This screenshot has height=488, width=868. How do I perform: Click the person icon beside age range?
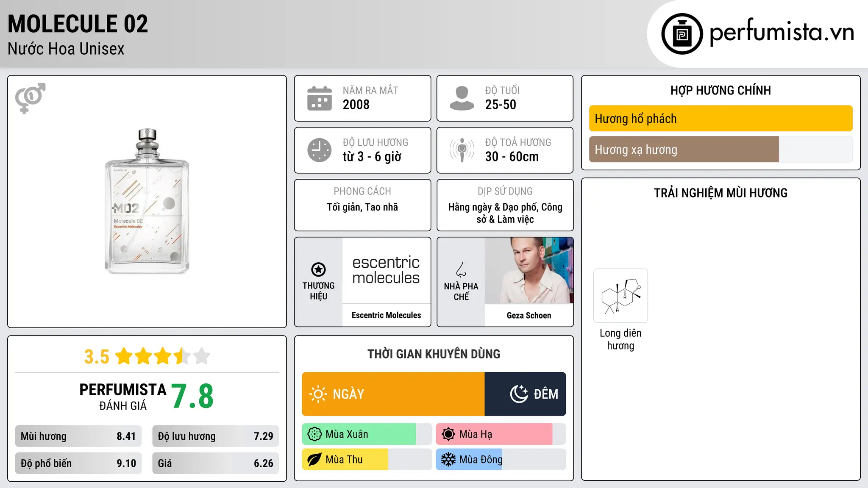point(462,98)
